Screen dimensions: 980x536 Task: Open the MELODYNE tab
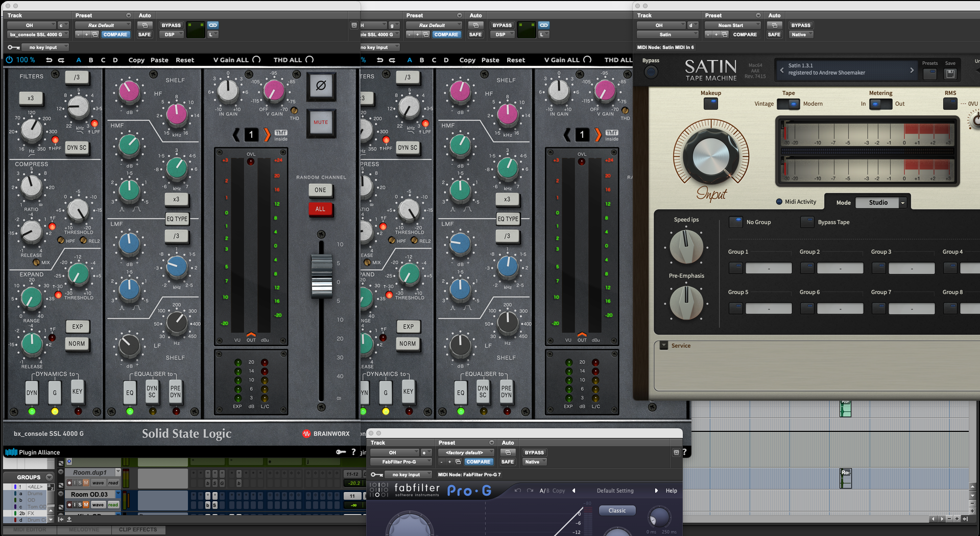84,529
